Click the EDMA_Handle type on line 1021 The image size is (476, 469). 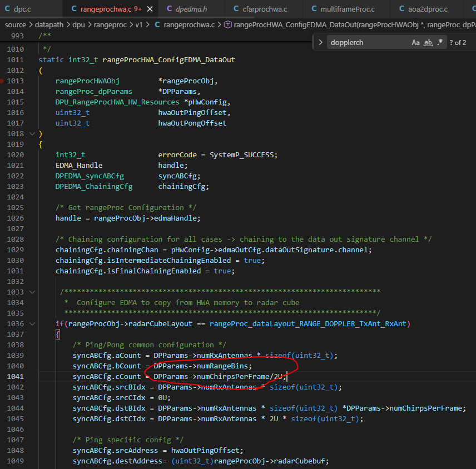79,166
